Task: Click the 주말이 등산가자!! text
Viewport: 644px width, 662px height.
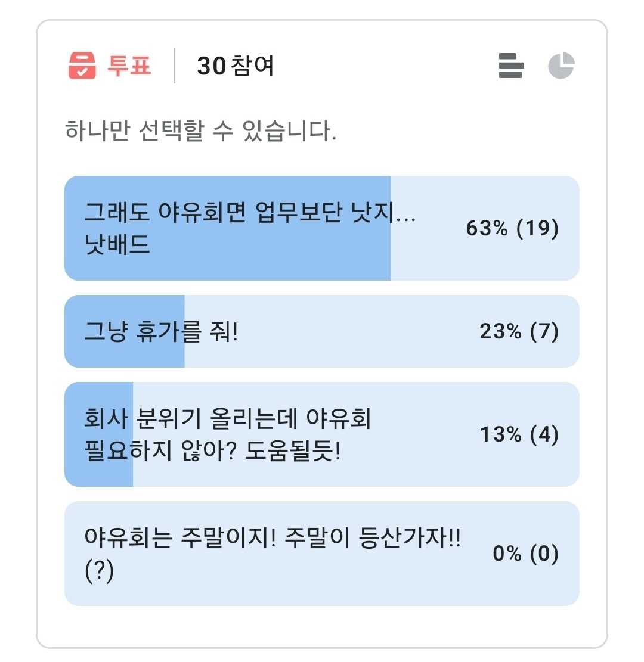Action: click(x=372, y=539)
